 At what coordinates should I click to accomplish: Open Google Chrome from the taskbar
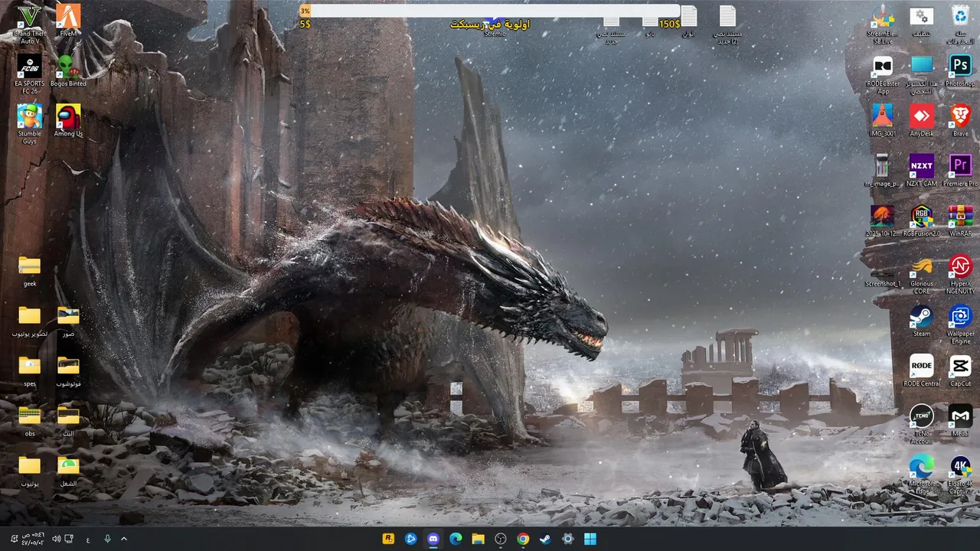(523, 539)
